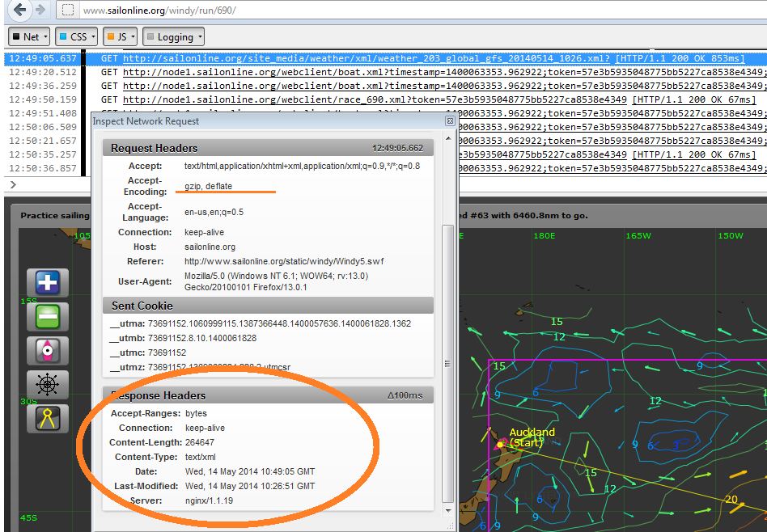Open the 12:49:50.159 race_690.xml request link

[x=375, y=99]
